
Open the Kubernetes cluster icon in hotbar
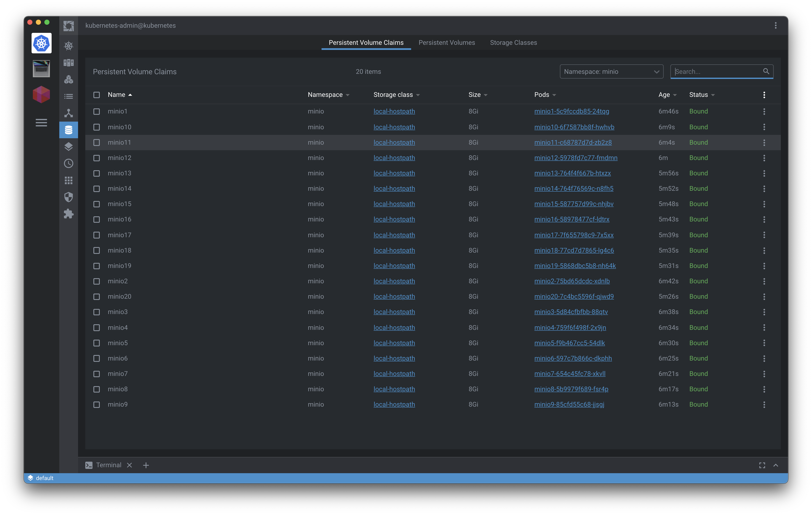pyautogui.click(x=42, y=43)
